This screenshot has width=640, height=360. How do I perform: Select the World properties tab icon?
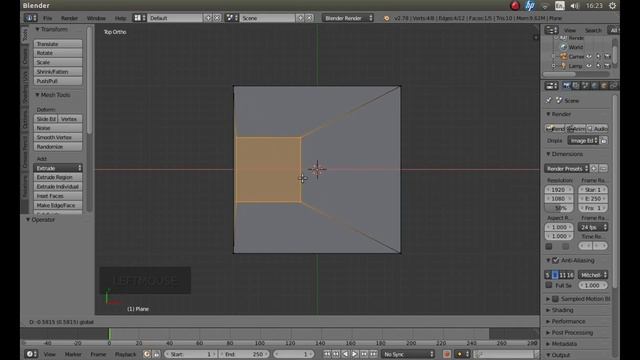(x=594, y=86)
